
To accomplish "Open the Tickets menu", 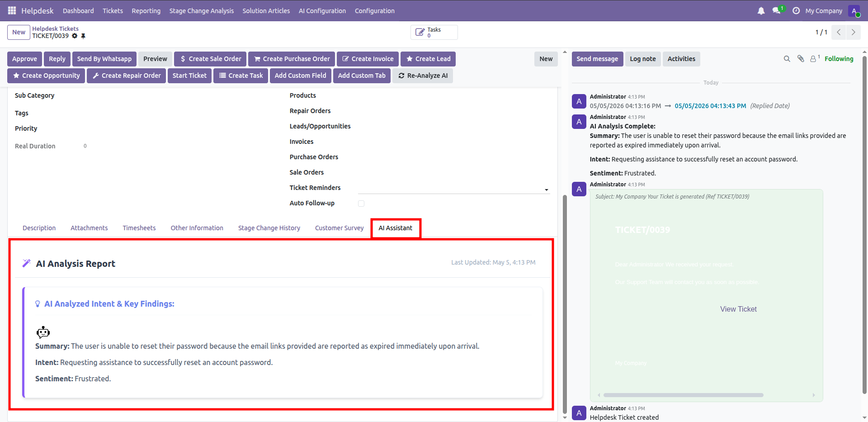I will pos(113,11).
